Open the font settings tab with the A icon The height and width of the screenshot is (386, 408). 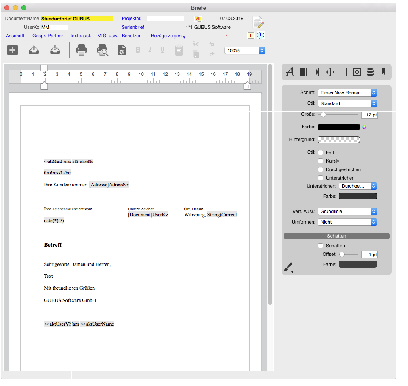(290, 72)
